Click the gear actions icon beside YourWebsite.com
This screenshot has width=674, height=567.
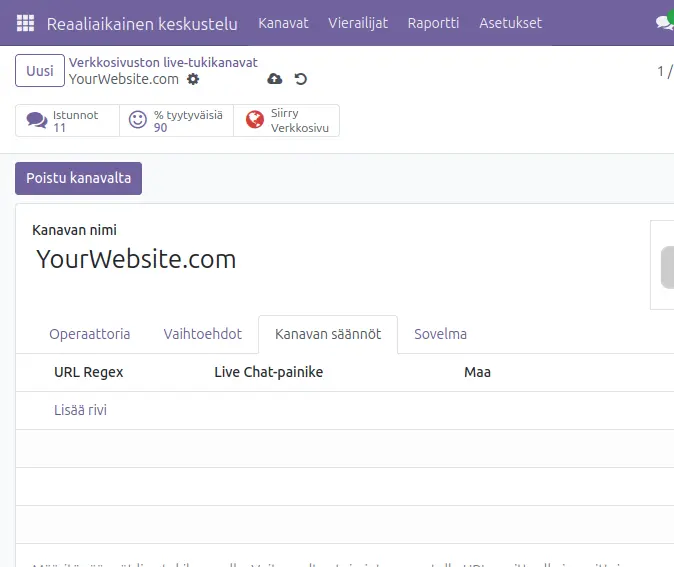point(193,79)
